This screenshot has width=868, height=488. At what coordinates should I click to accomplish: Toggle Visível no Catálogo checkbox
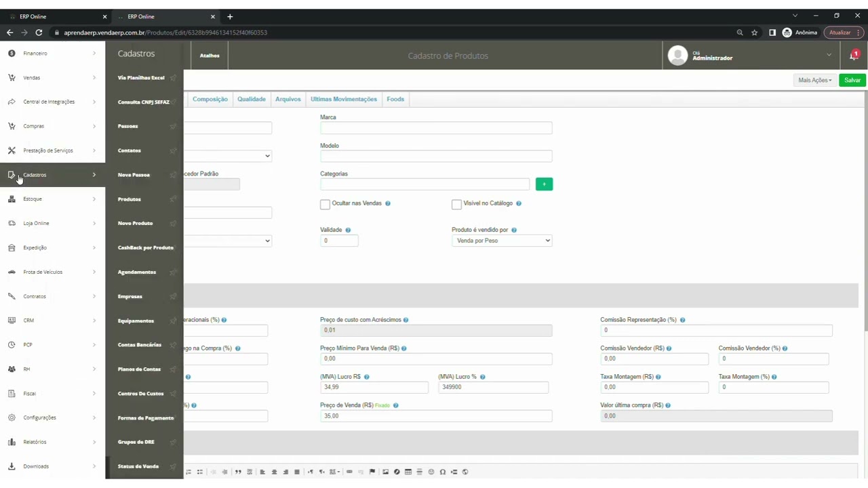tap(456, 204)
